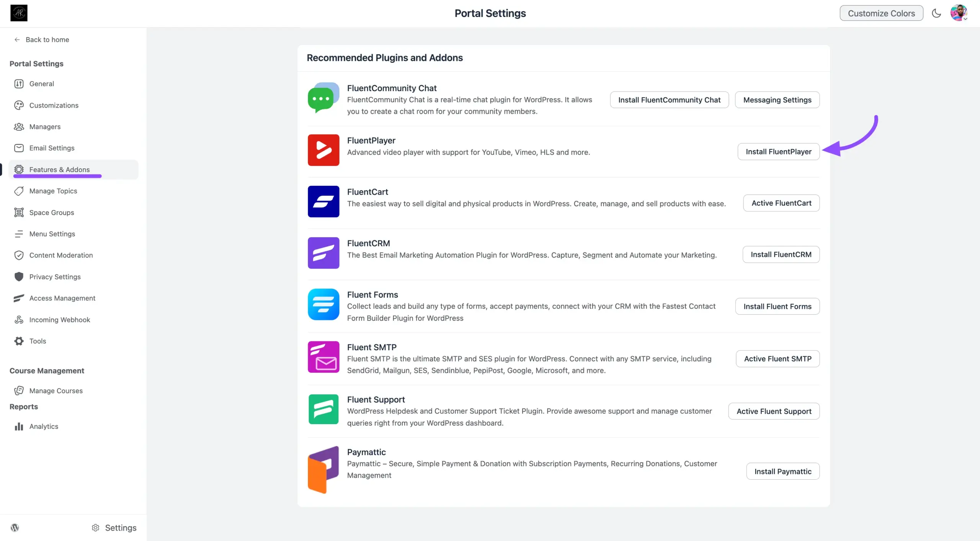Screen dimensions: 980x541
Task: Click the Analytics bar chart icon
Action: (19, 426)
